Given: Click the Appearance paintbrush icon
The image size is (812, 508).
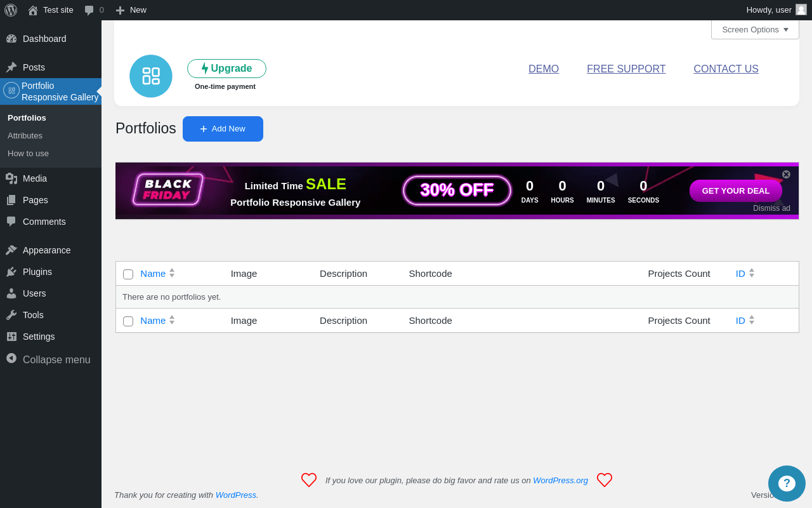Looking at the screenshot, I should [x=11, y=250].
